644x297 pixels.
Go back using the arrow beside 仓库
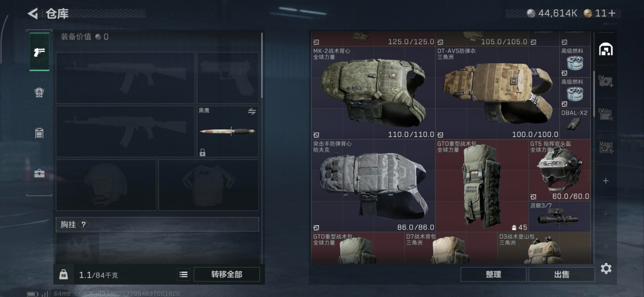point(33,14)
